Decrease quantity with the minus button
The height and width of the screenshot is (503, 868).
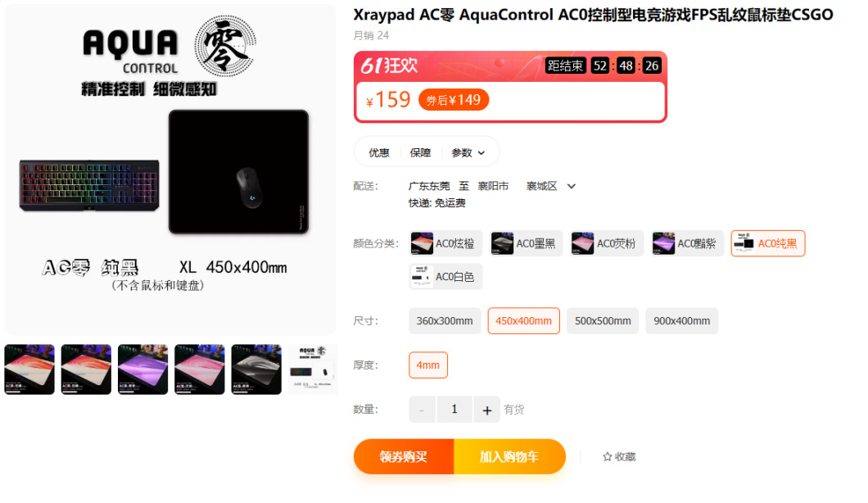point(422,410)
